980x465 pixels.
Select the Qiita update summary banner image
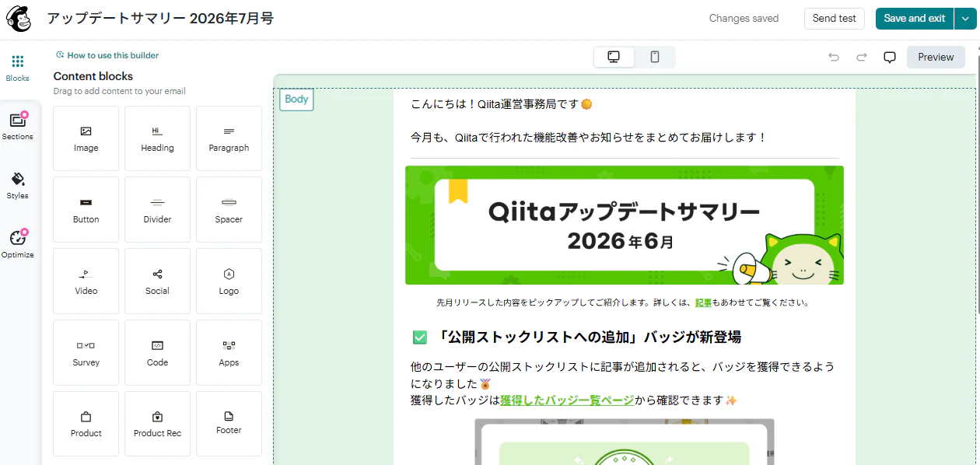pyautogui.click(x=625, y=225)
